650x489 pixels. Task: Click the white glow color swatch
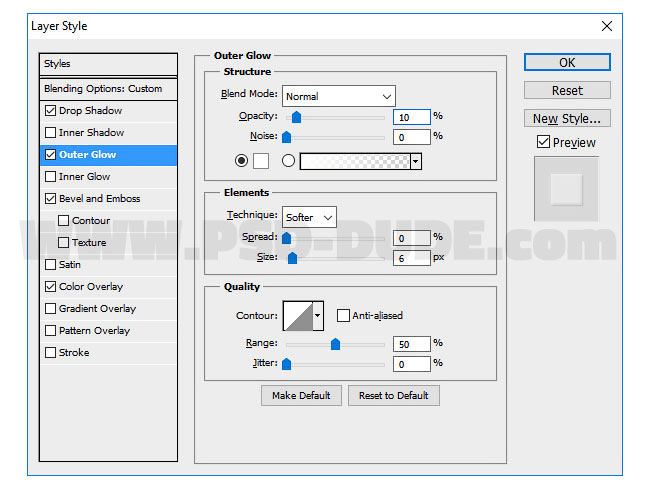(261, 161)
